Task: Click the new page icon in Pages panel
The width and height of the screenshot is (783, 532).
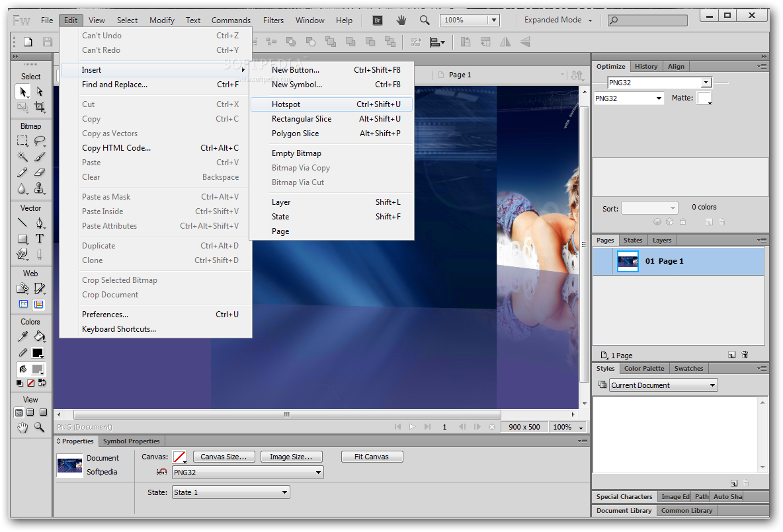Action: coord(731,355)
